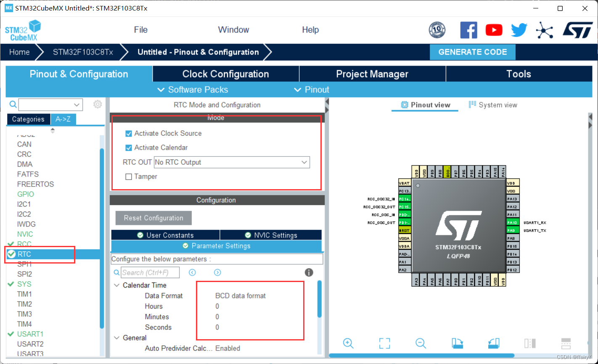Open the File menu
This screenshot has height=364, width=598.
pyautogui.click(x=141, y=30)
